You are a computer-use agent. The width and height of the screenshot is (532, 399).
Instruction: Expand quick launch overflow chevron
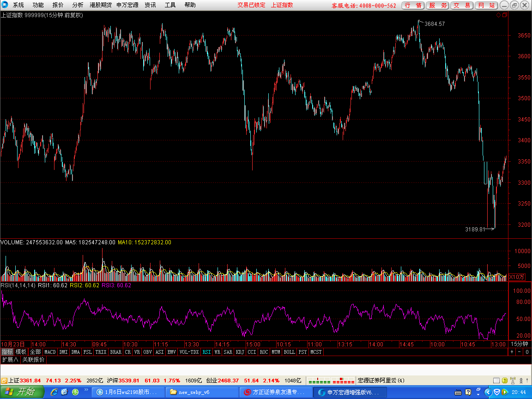(86, 390)
